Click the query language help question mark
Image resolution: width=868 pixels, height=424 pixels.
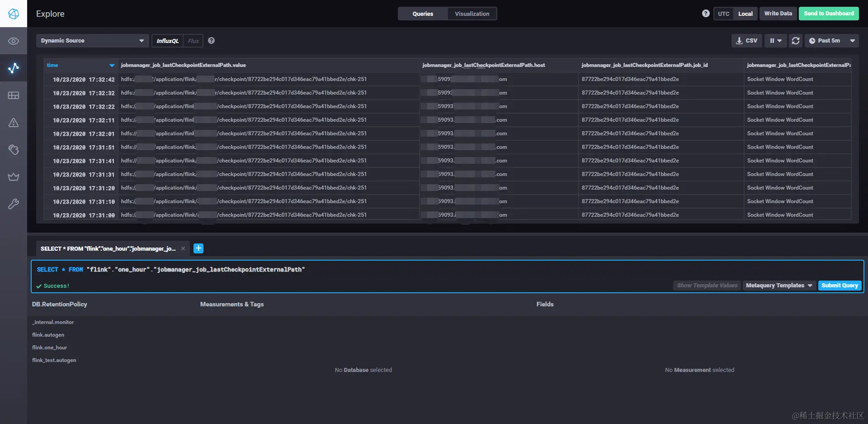[x=211, y=41]
